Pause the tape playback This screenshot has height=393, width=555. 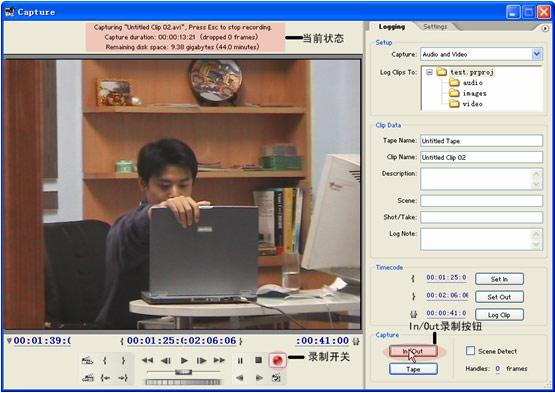click(240, 360)
